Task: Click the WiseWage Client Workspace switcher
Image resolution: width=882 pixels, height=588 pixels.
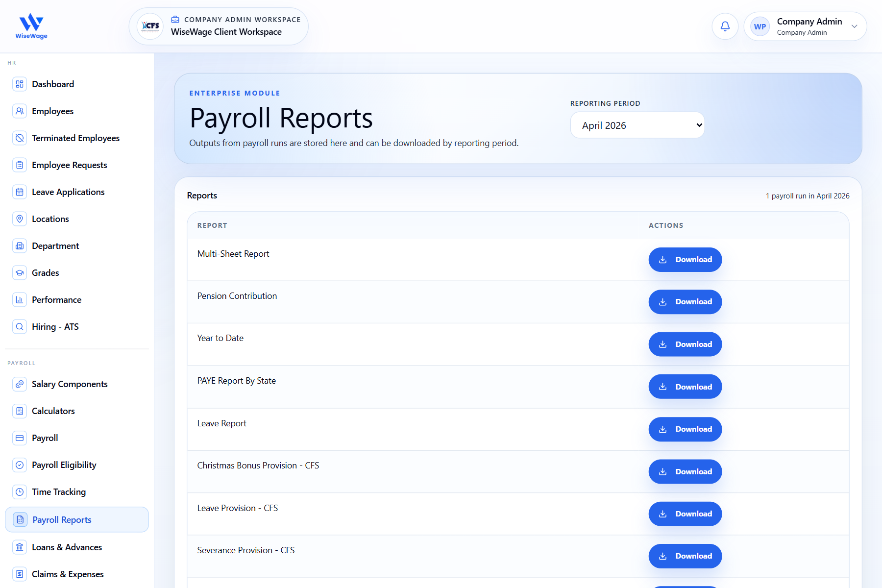Action: point(219,26)
